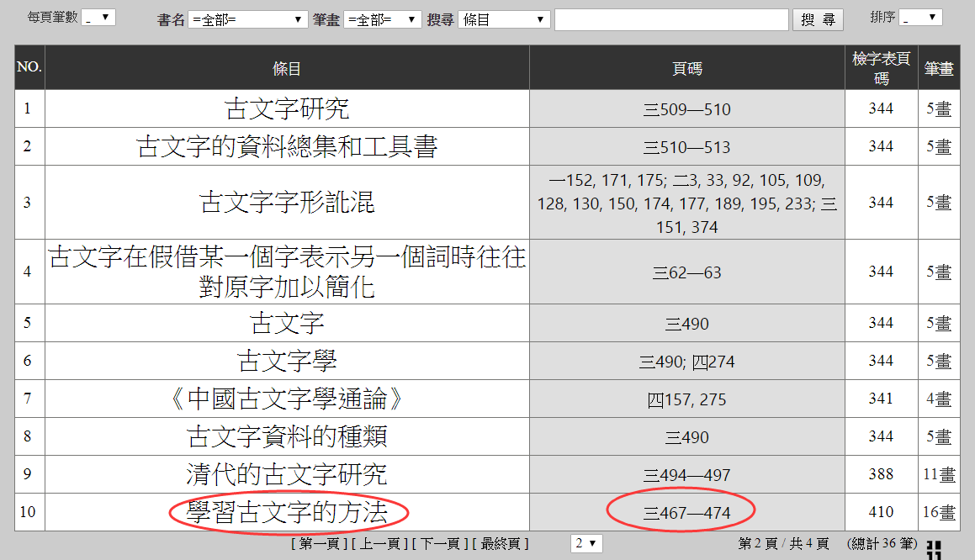Select entry 學習古文字的方法

287,513
